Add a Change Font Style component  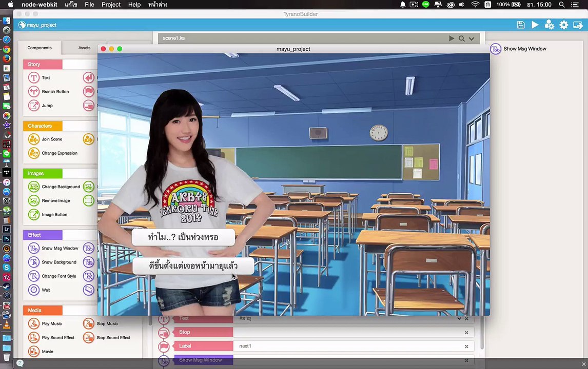(x=52, y=276)
